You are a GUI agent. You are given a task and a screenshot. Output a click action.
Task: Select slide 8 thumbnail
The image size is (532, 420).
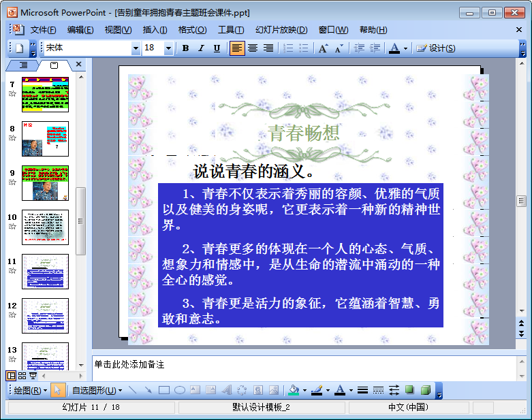click(45, 139)
